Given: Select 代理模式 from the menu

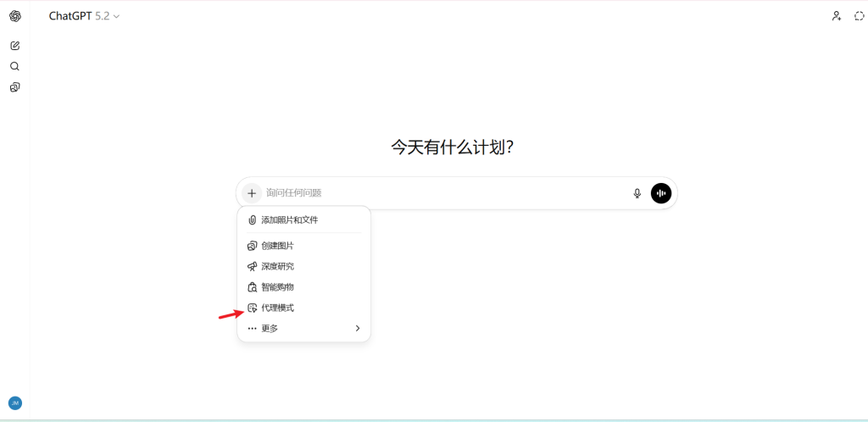Looking at the screenshot, I should click(304, 308).
